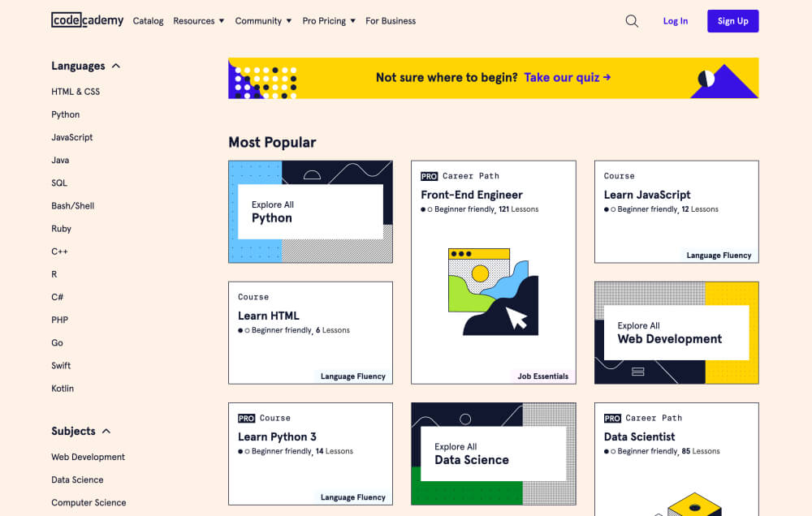Click Language Fluency tag on Learn HTML
Viewport: 812px width, 516px height.
pos(352,376)
